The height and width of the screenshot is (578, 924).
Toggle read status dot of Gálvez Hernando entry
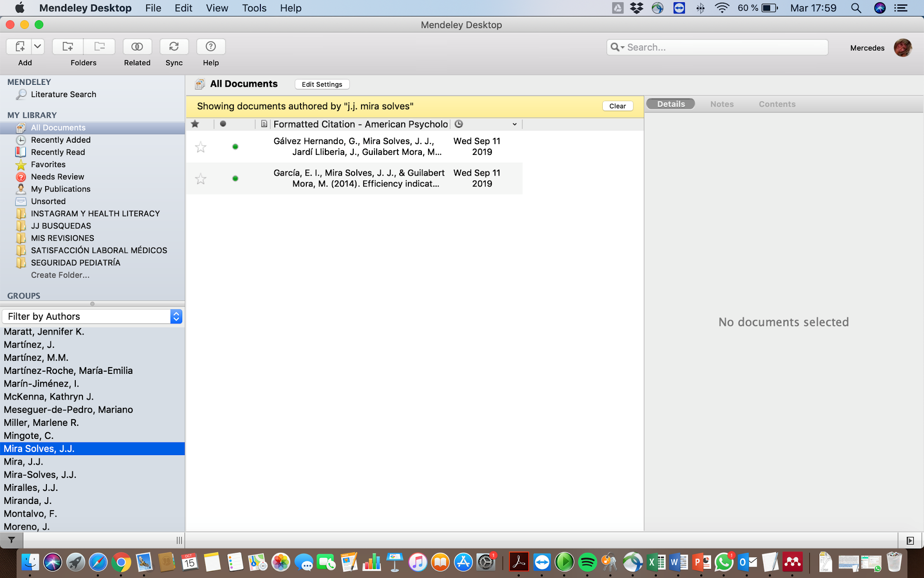[x=235, y=147]
